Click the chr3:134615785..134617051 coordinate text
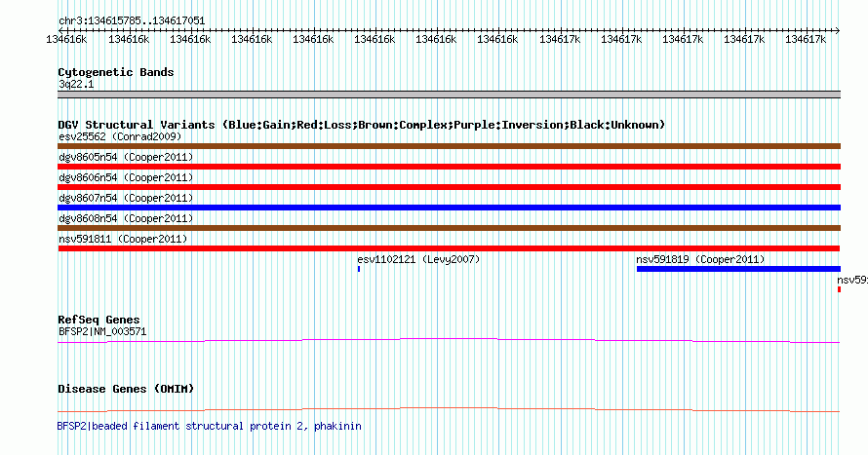 tap(132, 21)
